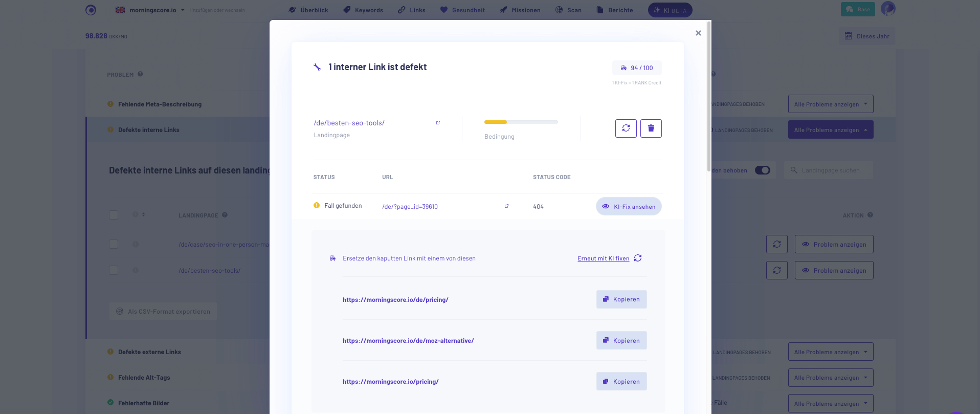The width and height of the screenshot is (980, 414).
Task: Open the /de/besten-seo-tools/ landing page link in modal
Action: pos(349,123)
